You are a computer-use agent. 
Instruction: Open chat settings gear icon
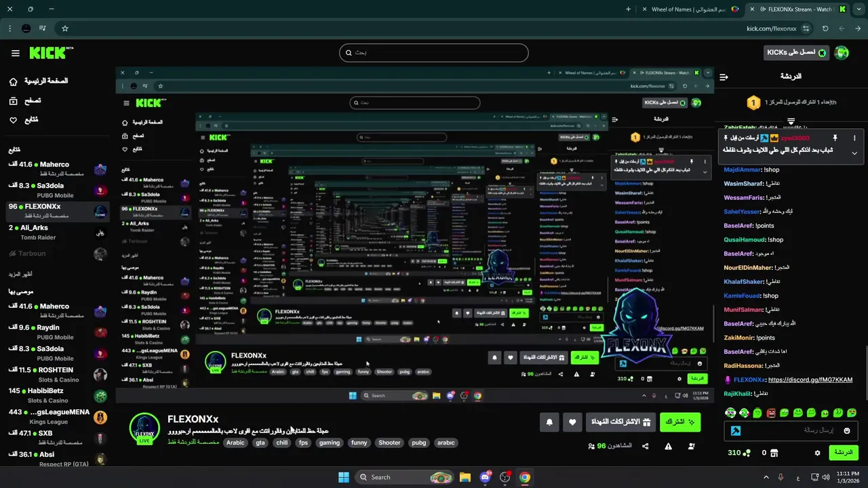tap(817, 453)
